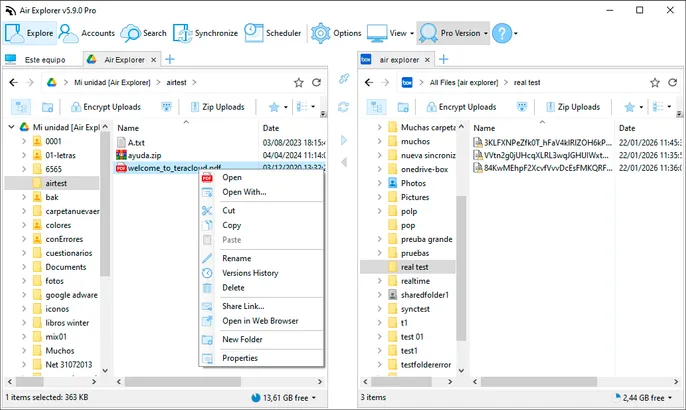Click the blue Help question mark icon
The width and height of the screenshot is (686, 410).
pos(502,33)
